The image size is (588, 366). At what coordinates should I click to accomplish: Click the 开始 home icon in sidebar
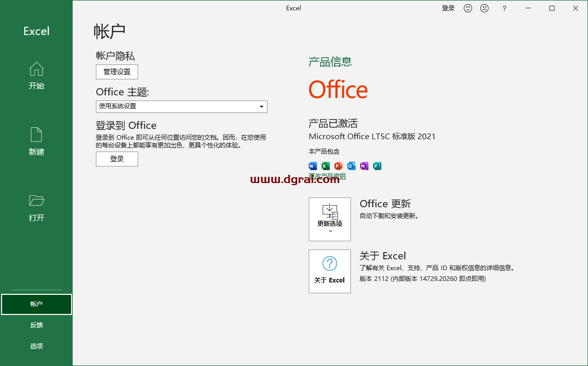tap(36, 69)
